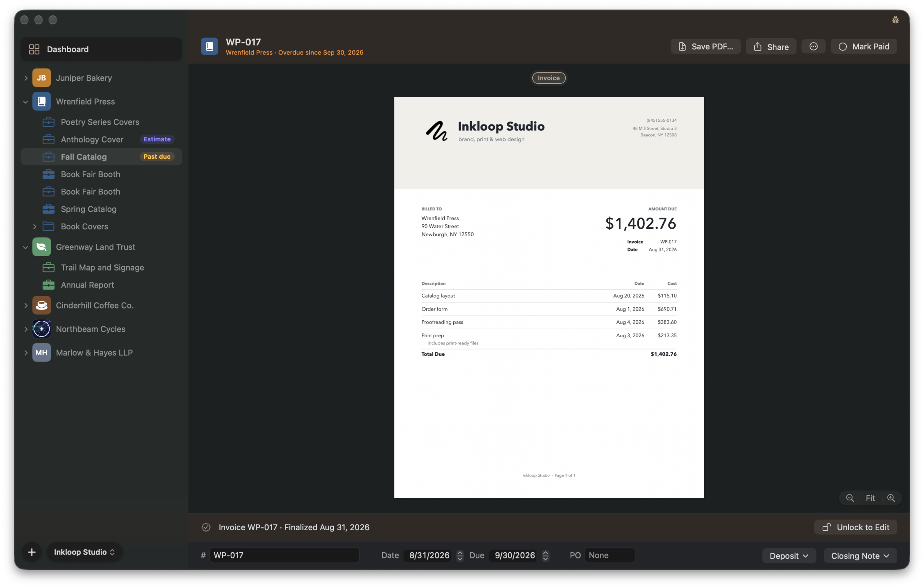
Task: Open the Deposit dropdown
Action: pos(789,556)
